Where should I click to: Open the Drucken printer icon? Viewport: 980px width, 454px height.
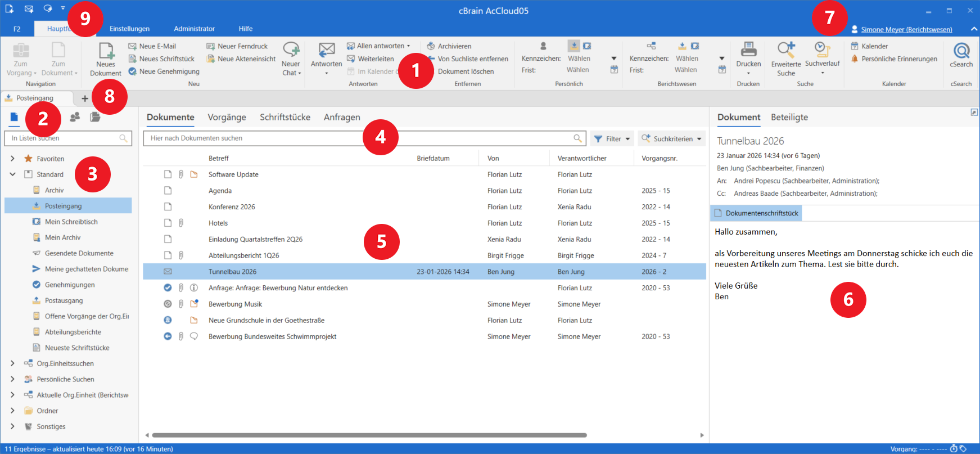(x=748, y=50)
